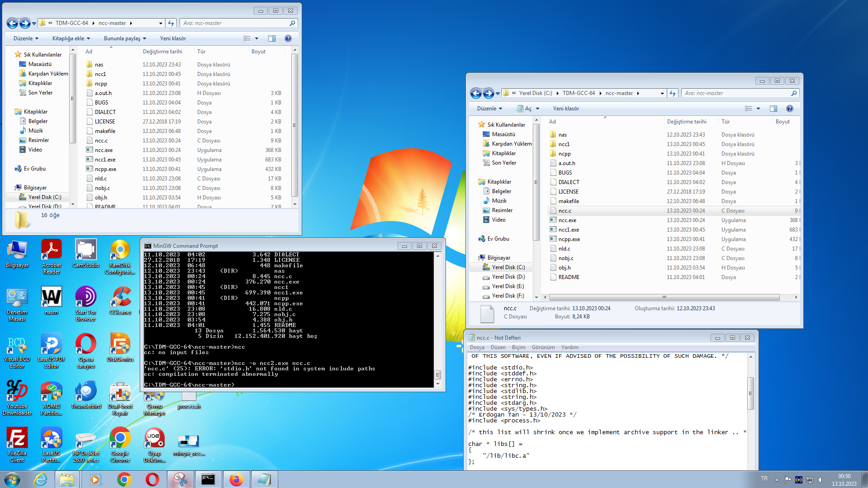Click horizontal scrollbar in right Explorer file list
The image size is (868, 488).
pyautogui.click(x=664, y=297)
